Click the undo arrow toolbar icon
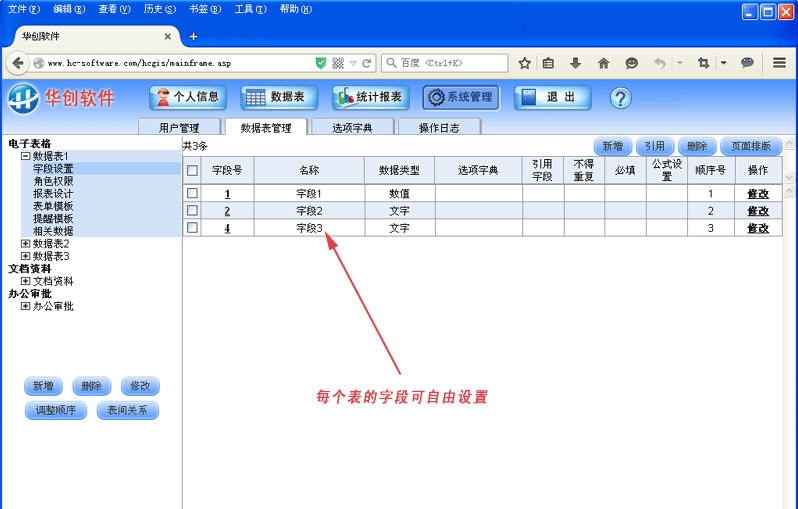This screenshot has width=798, height=509. point(660,63)
